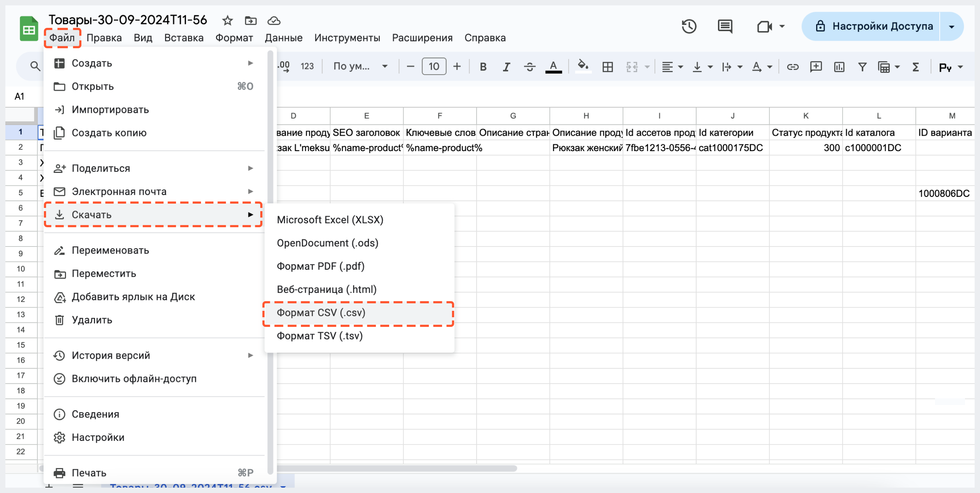Check cloud save status icon
Screen dimensions: 980x493
[274, 21]
